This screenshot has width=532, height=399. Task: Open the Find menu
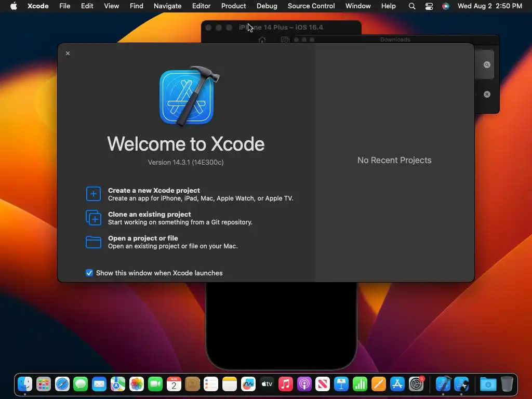pyautogui.click(x=137, y=6)
